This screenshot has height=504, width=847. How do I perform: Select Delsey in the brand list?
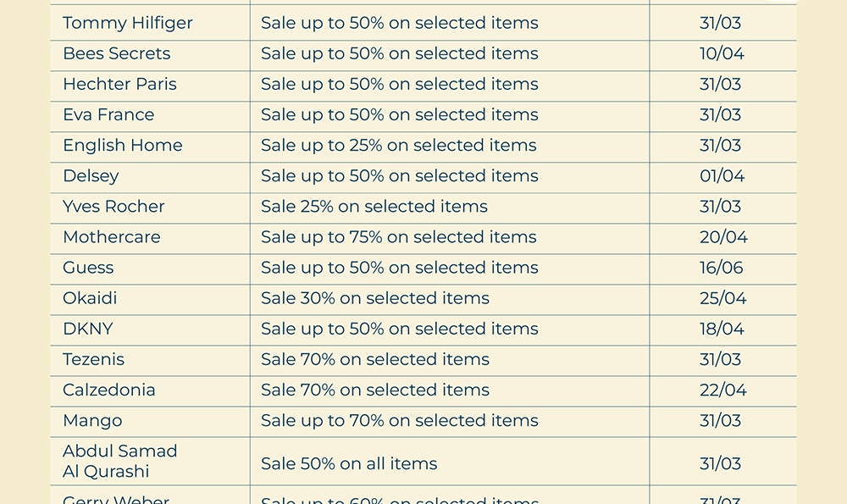click(x=91, y=175)
